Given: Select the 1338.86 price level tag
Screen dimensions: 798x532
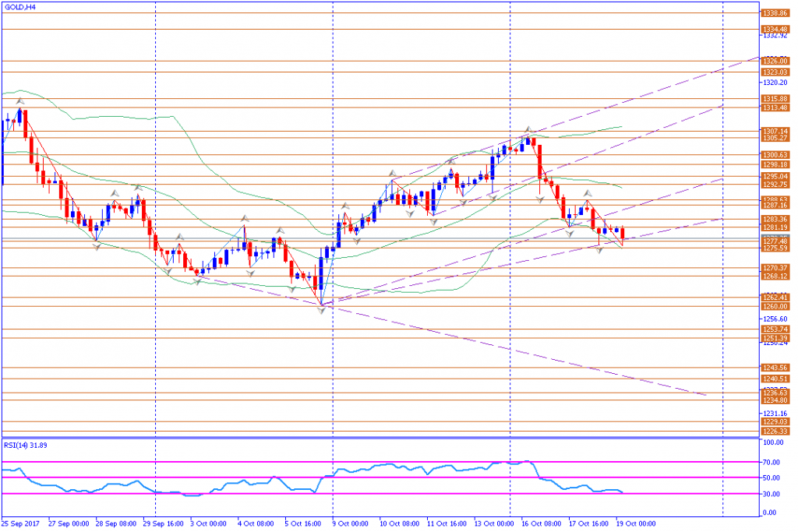Looking at the screenshot, I should click(775, 13).
